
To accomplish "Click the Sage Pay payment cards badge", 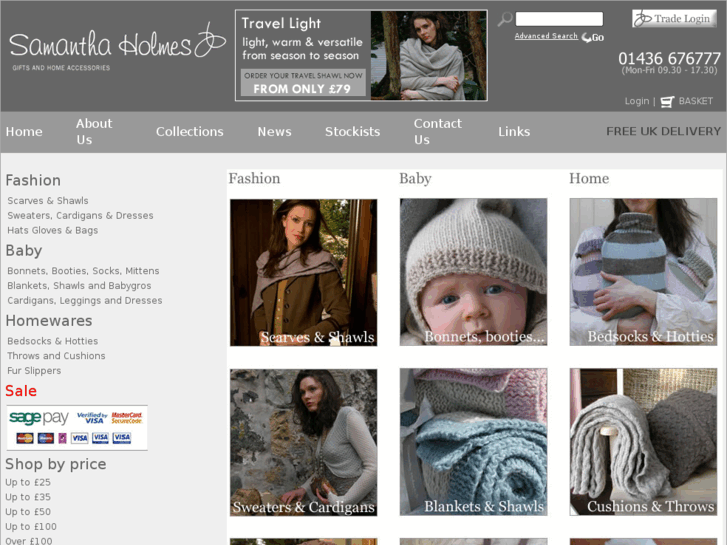I will click(77, 428).
